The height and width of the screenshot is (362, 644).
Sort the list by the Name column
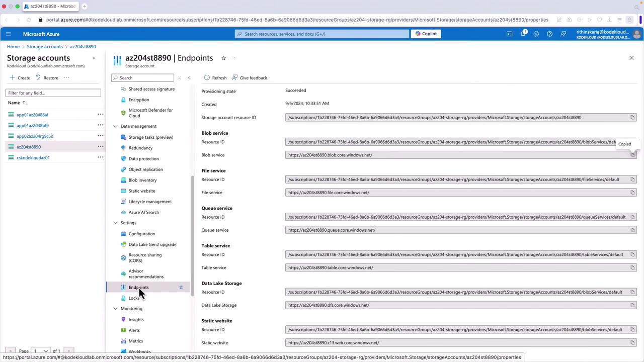point(16,103)
